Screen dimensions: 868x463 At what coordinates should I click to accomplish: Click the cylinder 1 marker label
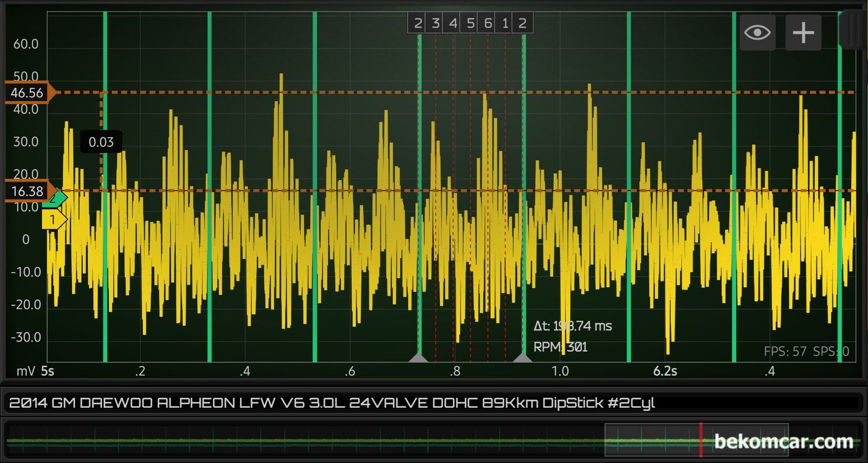[x=505, y=23]
